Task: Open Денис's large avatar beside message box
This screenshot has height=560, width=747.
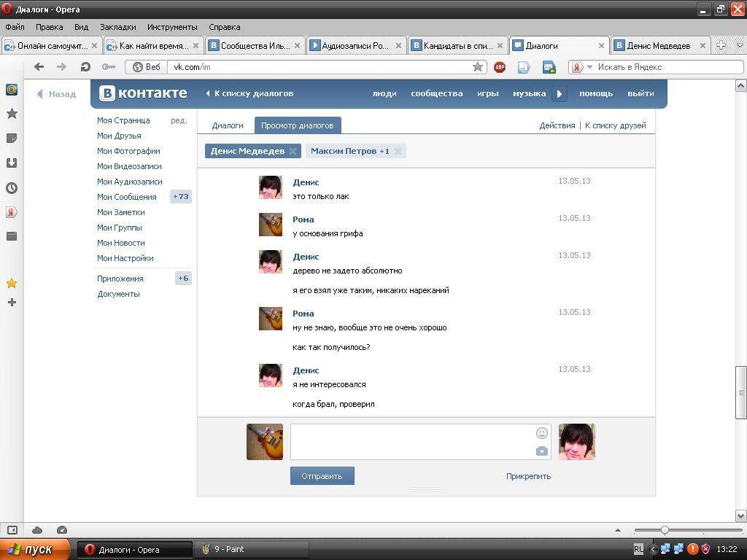Action: click(577, 442)
